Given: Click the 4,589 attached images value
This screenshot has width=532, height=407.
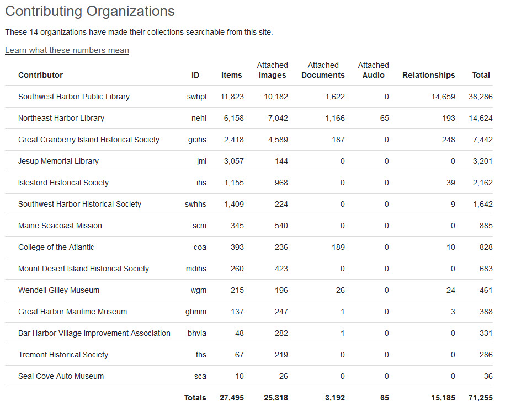Looking at the screenshot, I should pyautogui.click(x=278, y=140).
